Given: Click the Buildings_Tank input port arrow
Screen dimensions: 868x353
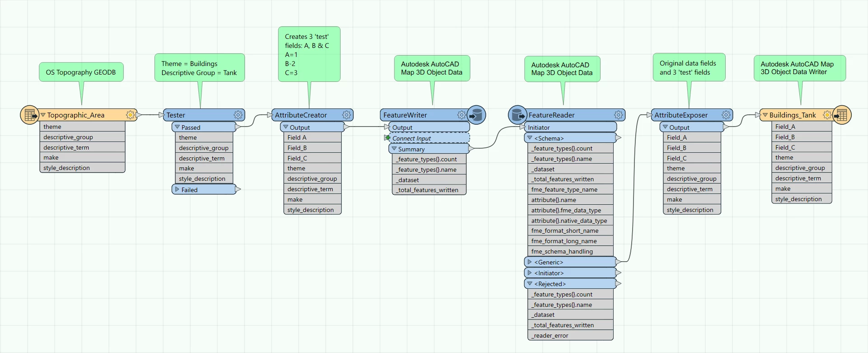Looking at the screenshot, I should pos(758,115).
